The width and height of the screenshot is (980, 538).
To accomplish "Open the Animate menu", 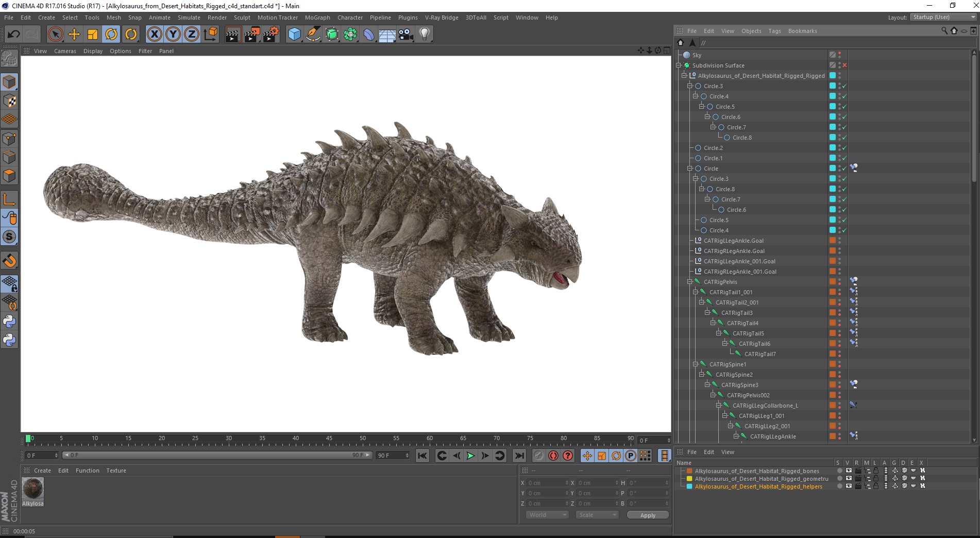I will (160, 18).
